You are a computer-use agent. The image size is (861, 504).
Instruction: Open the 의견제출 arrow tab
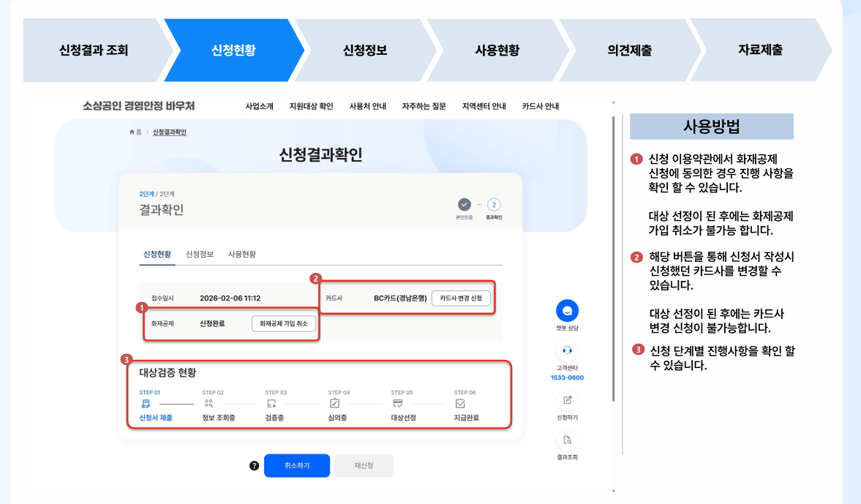tap(629, 50)
